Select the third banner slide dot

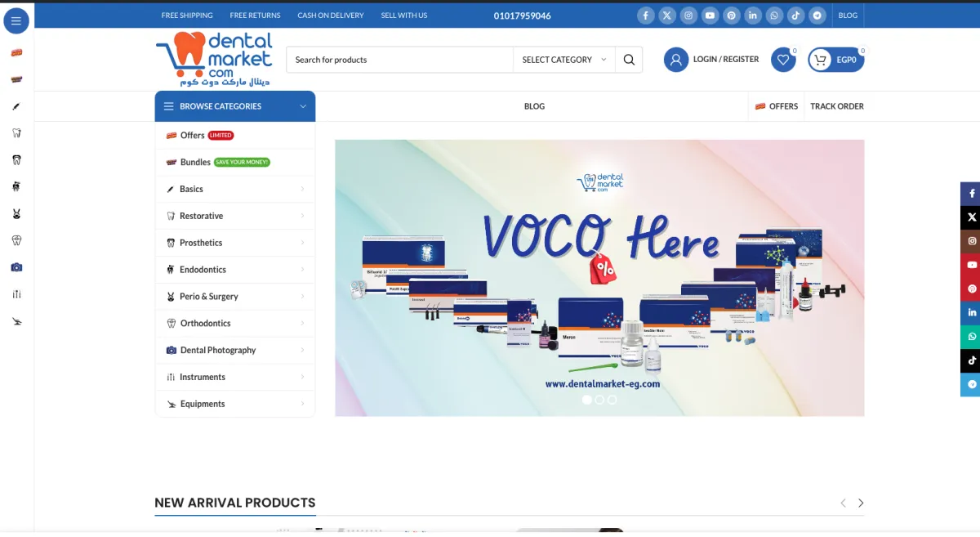pos(612,400)
